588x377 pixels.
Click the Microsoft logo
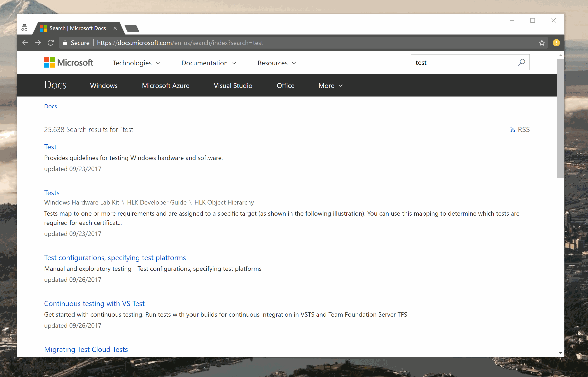pos(68,62)
